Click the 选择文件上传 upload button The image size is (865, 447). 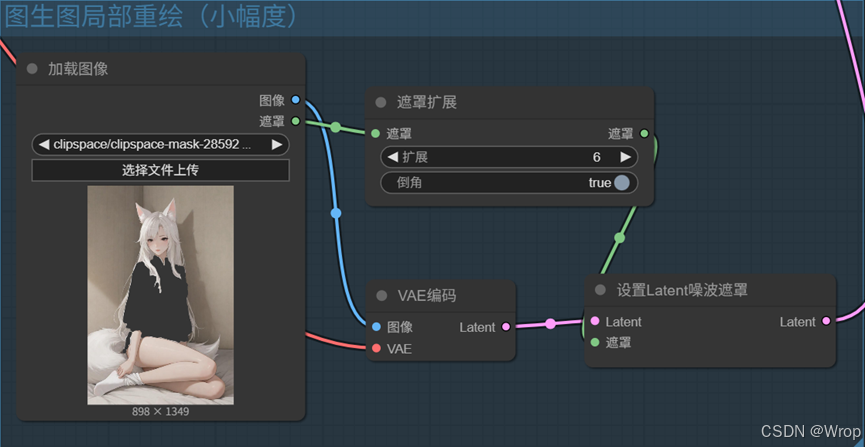(x=161, y=171)
